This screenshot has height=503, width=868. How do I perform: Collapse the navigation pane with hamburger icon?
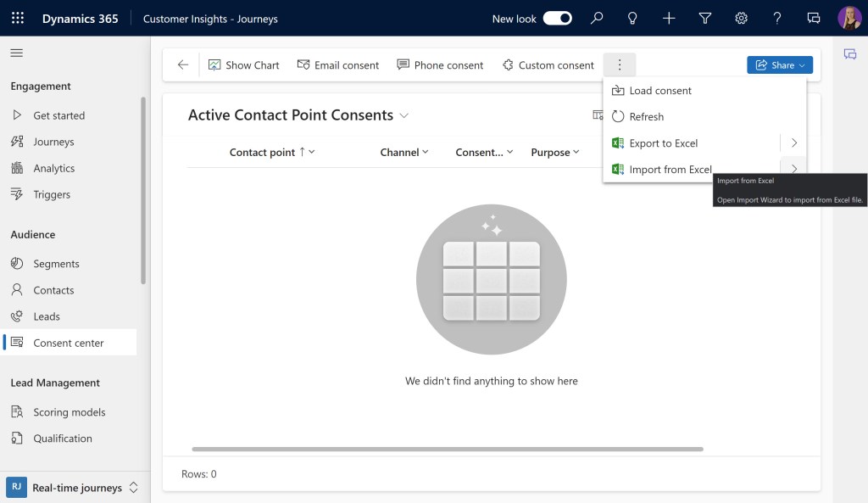point(16,53)
